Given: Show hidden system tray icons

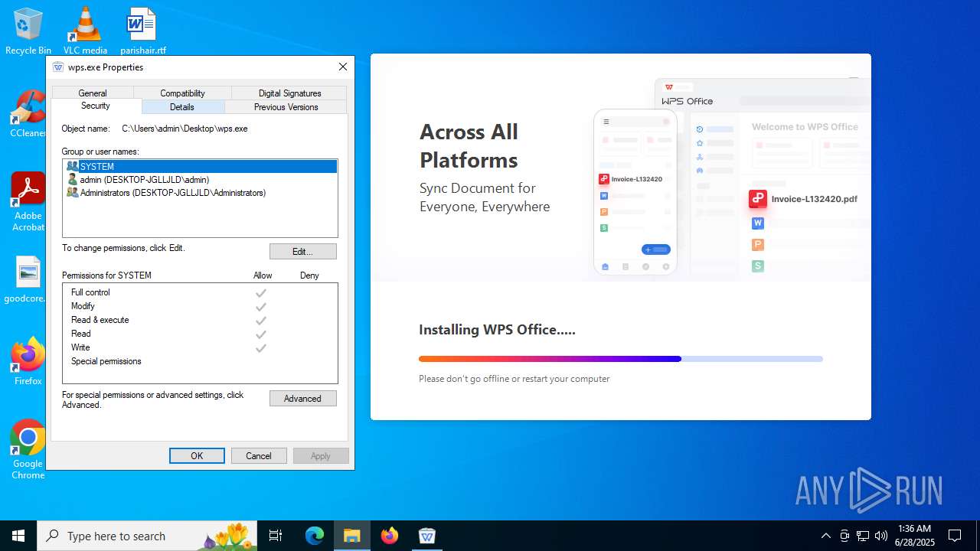Looking at the screenshot, I should click(x=825, y=536).
